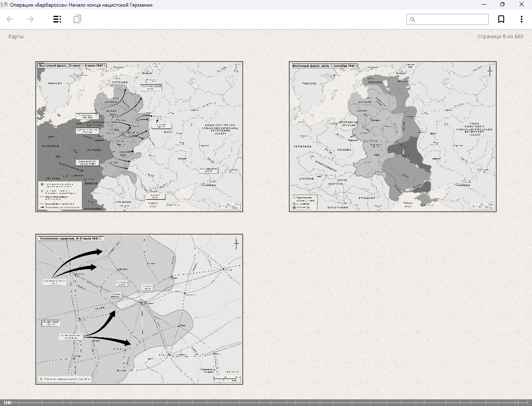This screenshot has width=532, height=406.
Task: Click the "Карты" chapter heading
Action: [x=16, y=37]
